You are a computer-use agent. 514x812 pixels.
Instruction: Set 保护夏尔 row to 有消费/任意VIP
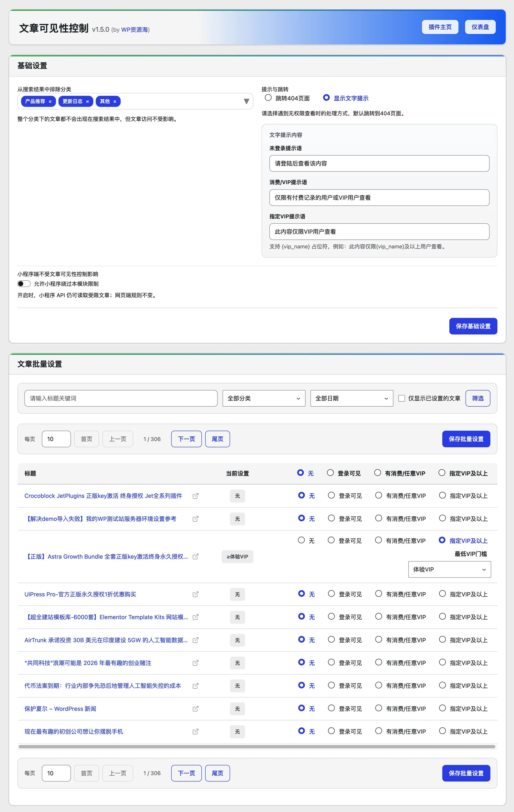click(378, 708)
